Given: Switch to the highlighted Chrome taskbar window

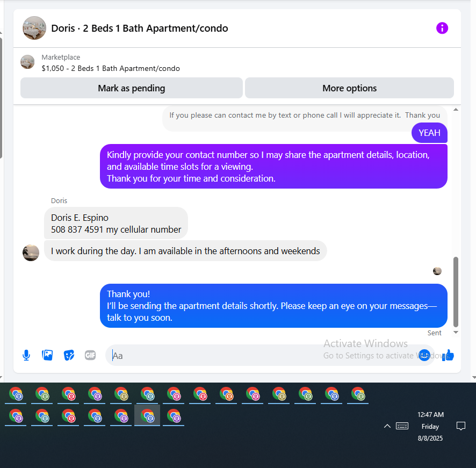Looking at the screenshot, I should (147, 415).
